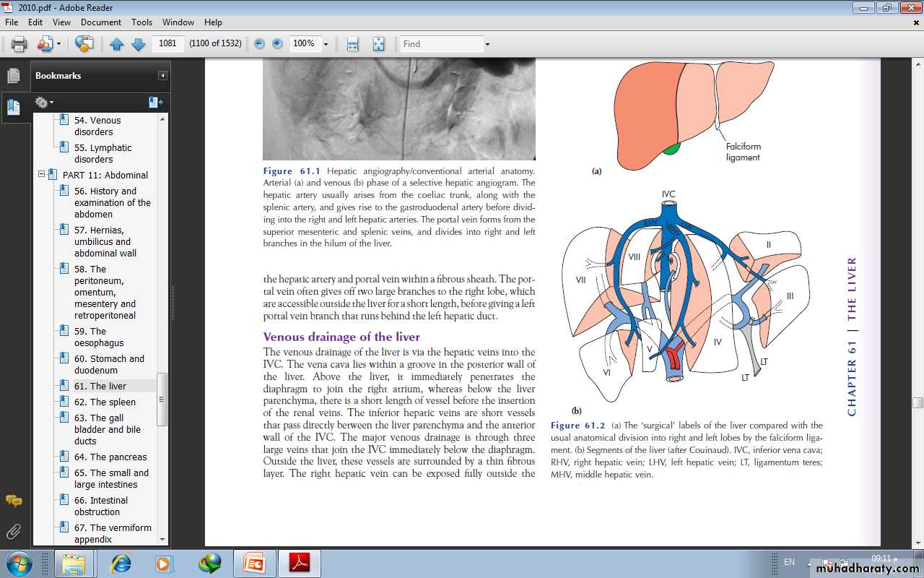Go to previous page with up arrow
The width and height of the screenshot is (924, 578).
[117, 44]
